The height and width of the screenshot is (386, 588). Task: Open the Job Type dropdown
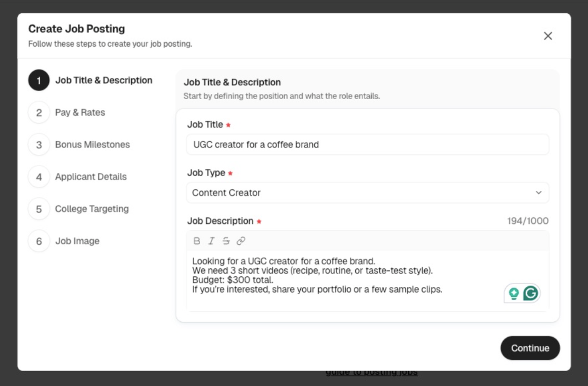point(367,193)
